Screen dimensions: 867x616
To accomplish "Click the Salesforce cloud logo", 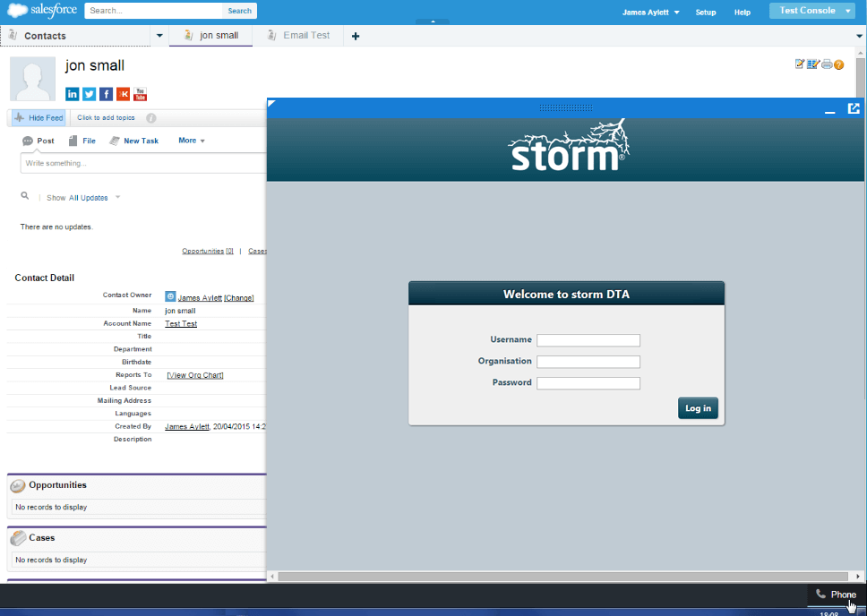I will pyautogui.click(x=17, y=11).
